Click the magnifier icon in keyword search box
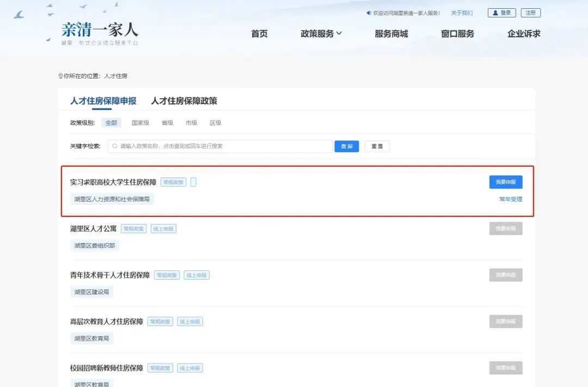Screen dimensions: 588x387 115,146
